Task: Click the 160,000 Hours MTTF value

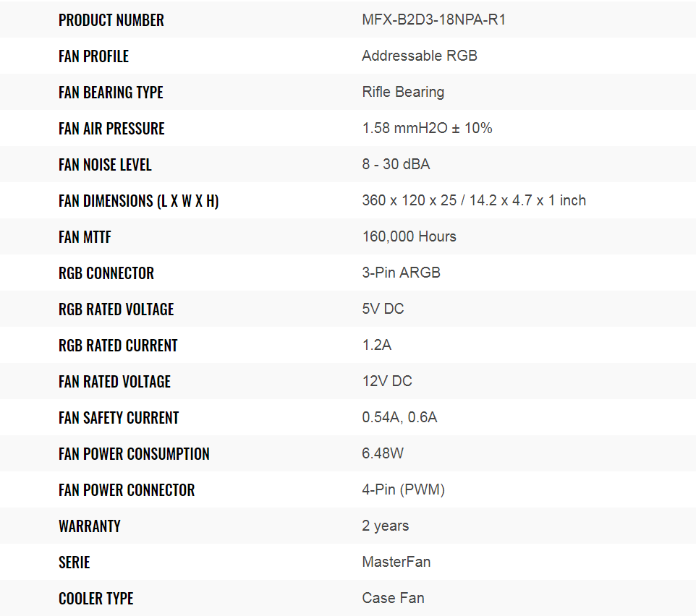Action: (409, 237)
